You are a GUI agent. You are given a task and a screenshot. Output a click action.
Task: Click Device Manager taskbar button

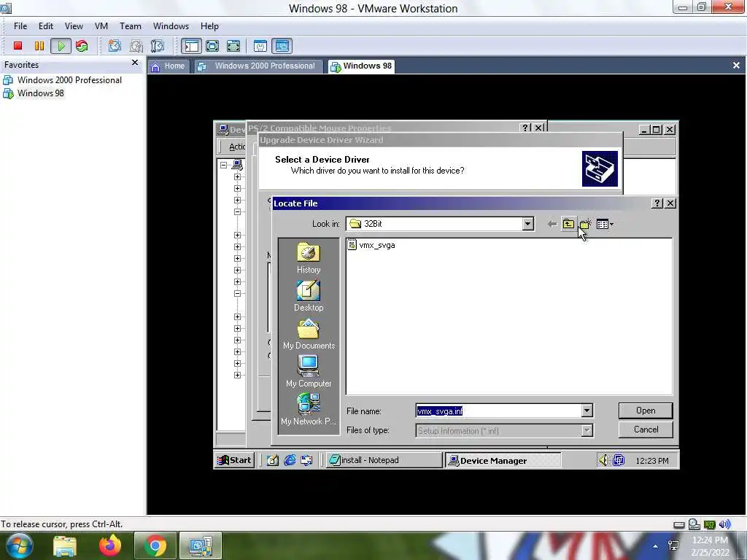503,461
